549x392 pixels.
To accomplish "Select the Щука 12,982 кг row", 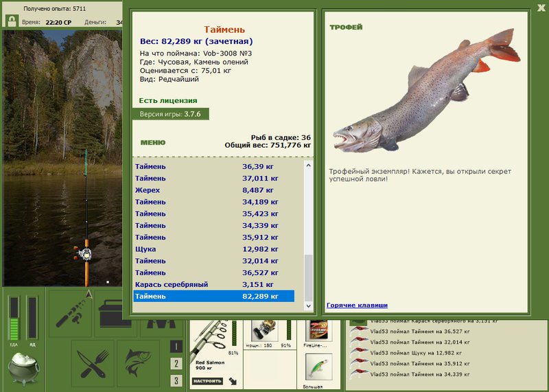I will (x=214, y=249).
